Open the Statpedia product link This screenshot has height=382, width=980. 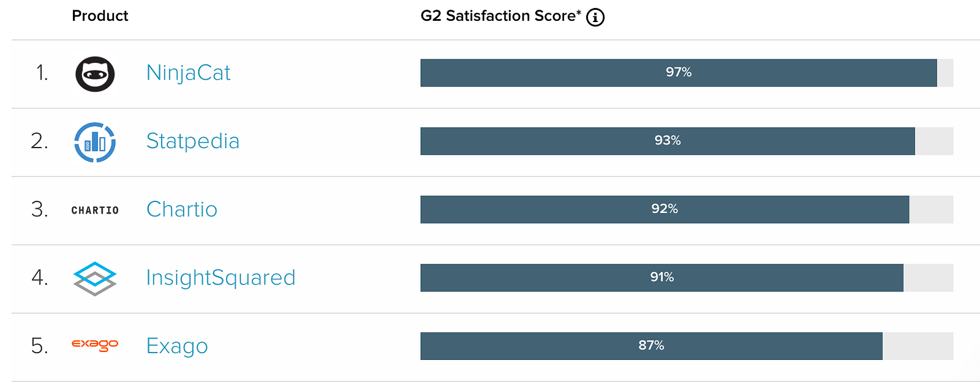click(x=192, y=141)
